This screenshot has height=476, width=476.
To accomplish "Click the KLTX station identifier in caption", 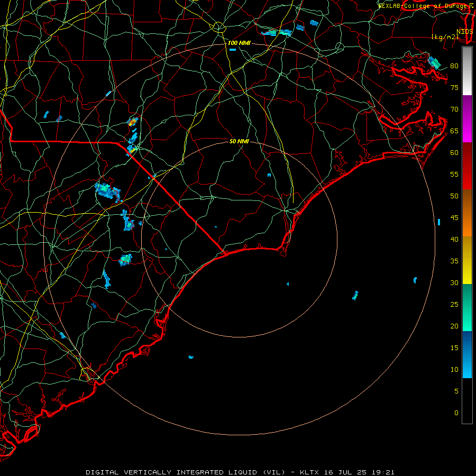I will tap(309, 472).
